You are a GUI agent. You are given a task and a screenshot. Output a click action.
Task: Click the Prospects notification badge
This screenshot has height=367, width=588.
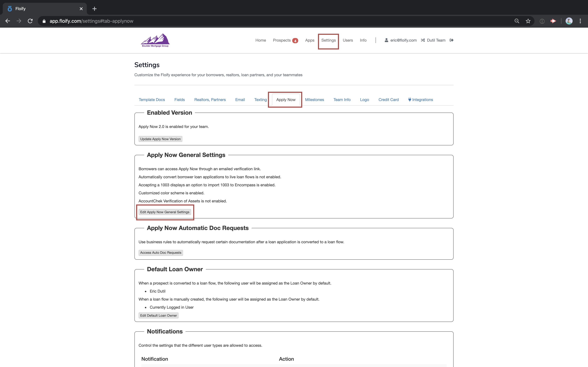[295, 41]
